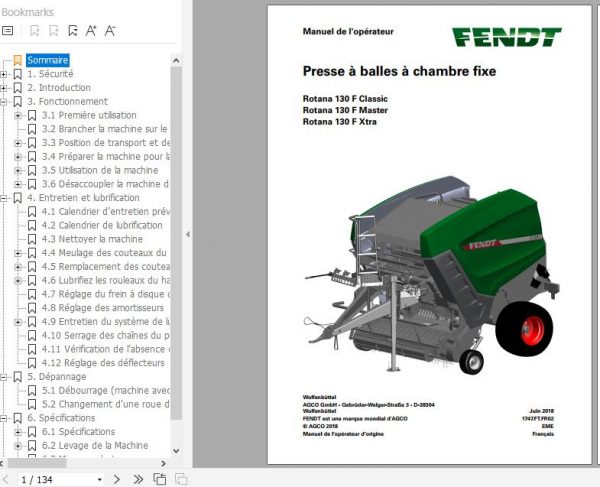
Task: Click the bookmarks panel scroll down arrow
Action: [176, 451]
